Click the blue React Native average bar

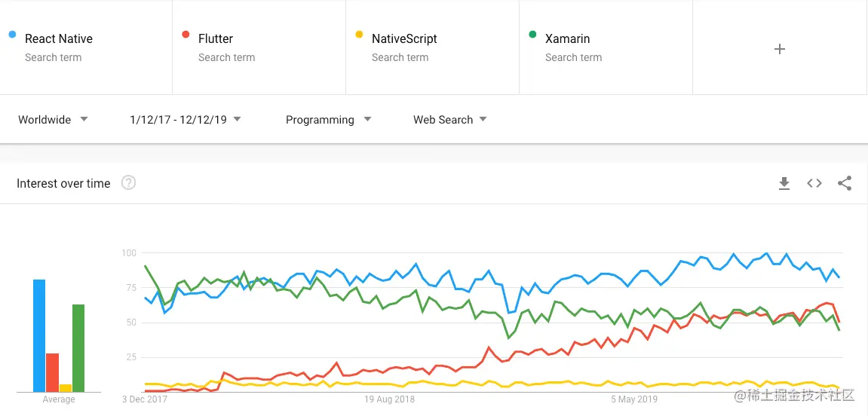39,336
